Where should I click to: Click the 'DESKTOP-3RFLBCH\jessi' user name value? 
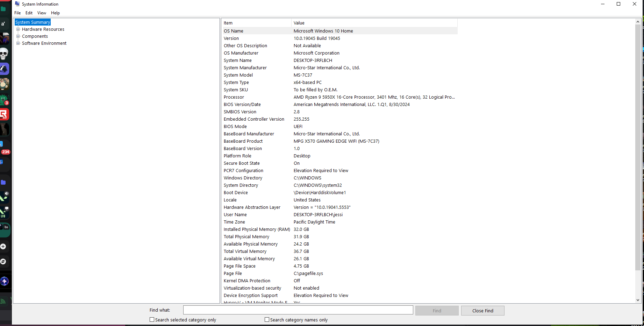[318, 215]
